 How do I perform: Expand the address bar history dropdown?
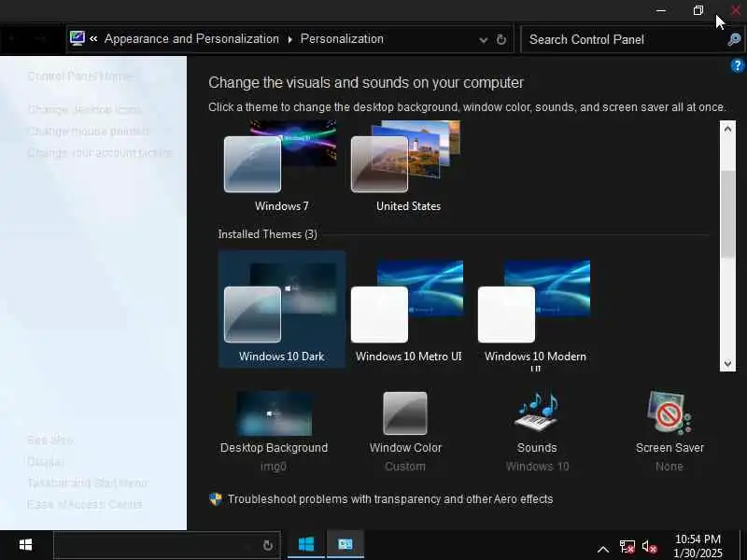pos(483,40)
